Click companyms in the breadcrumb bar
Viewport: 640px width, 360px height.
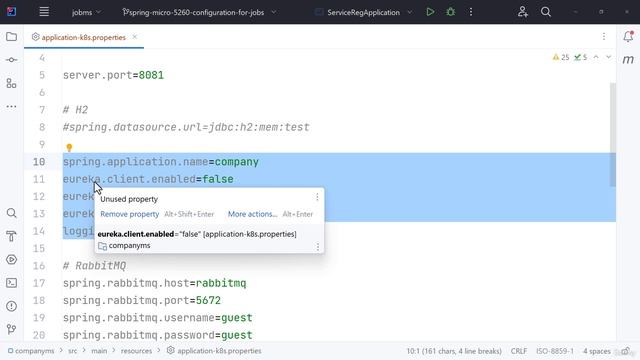[34, 351]
